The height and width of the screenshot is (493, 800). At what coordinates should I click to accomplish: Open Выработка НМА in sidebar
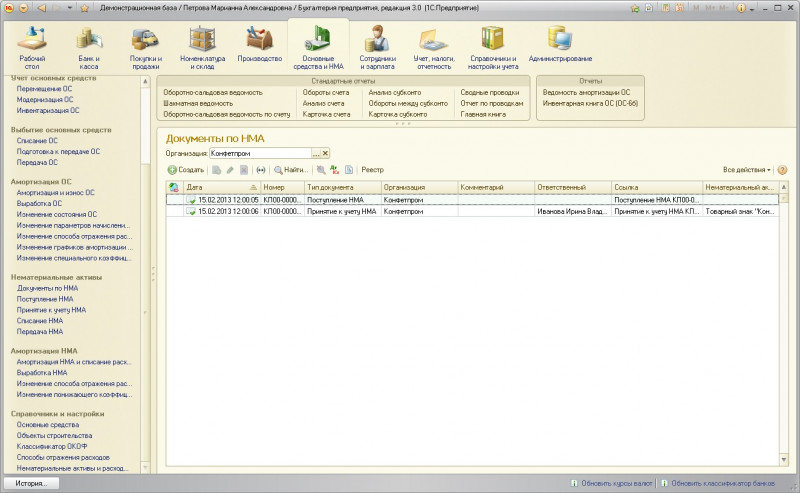click(42, 373)
